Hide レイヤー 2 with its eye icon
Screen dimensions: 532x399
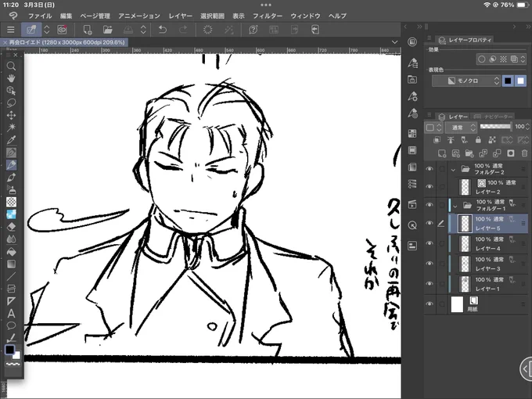point(430,187)
